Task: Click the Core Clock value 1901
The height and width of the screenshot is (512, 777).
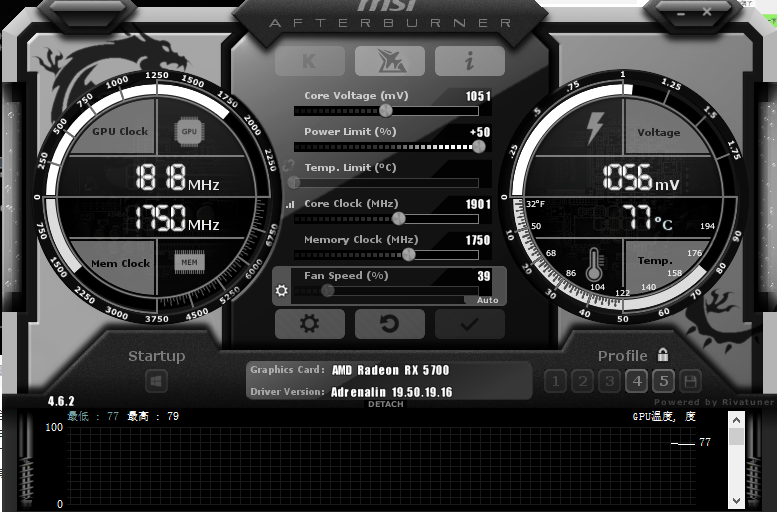Action: coord(478,204)
